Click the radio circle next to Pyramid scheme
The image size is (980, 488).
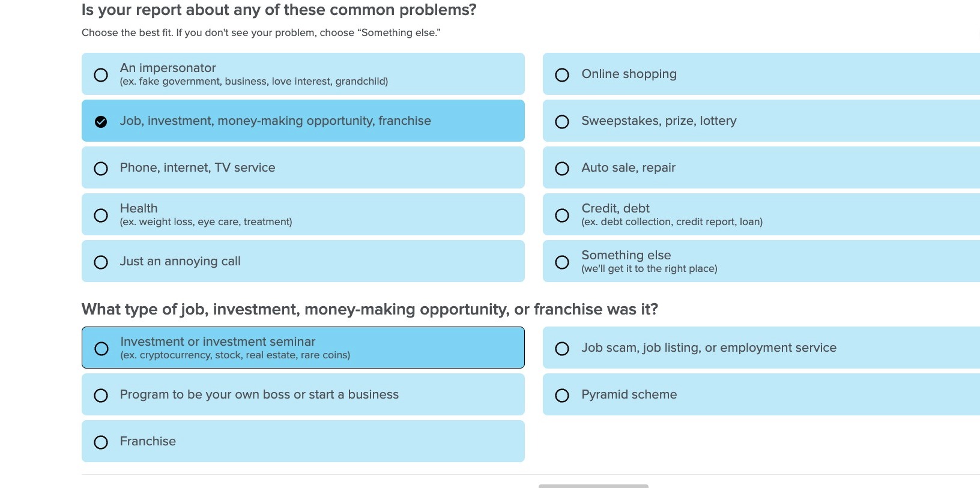point(562,396)
